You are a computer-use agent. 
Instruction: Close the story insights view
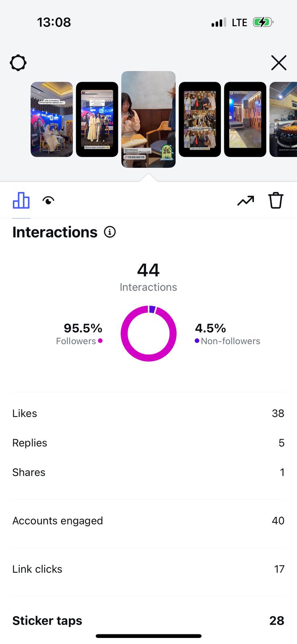[278, 63]
